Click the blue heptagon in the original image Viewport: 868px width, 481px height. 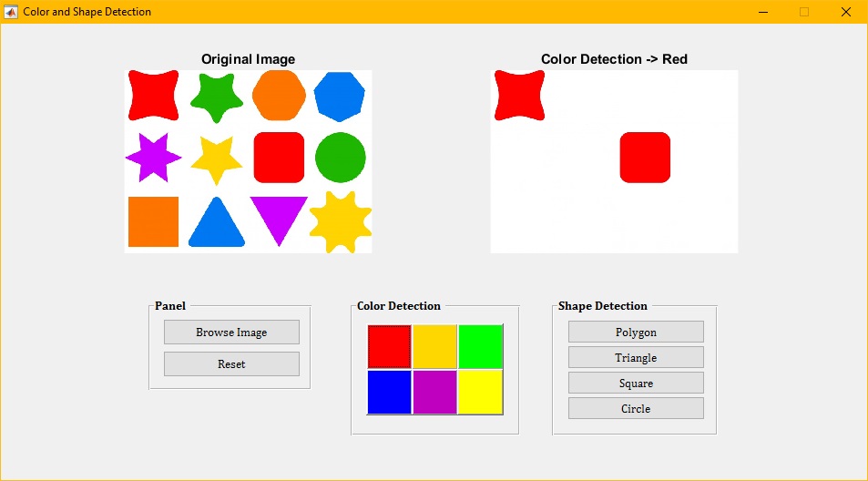click(x=340, y=96)
